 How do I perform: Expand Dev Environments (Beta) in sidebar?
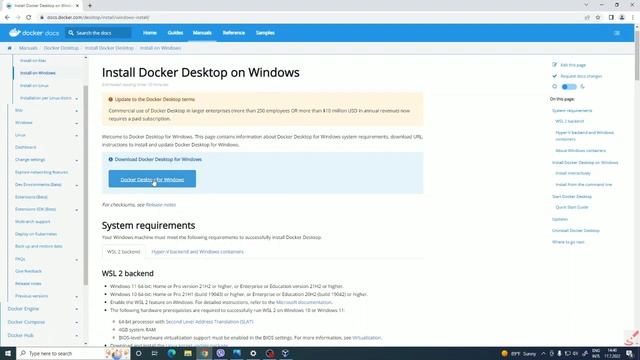click(76, 185)
